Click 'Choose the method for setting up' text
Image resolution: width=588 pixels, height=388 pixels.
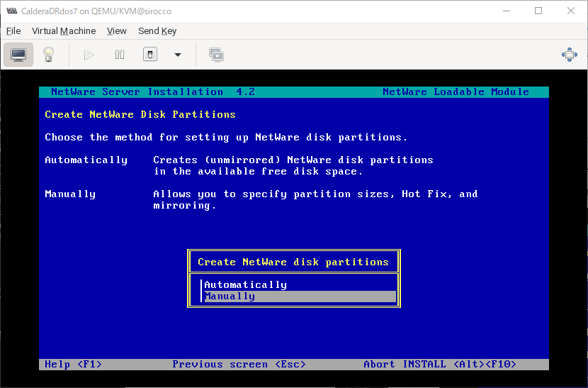pyautogui.click(x=137, y=137)
